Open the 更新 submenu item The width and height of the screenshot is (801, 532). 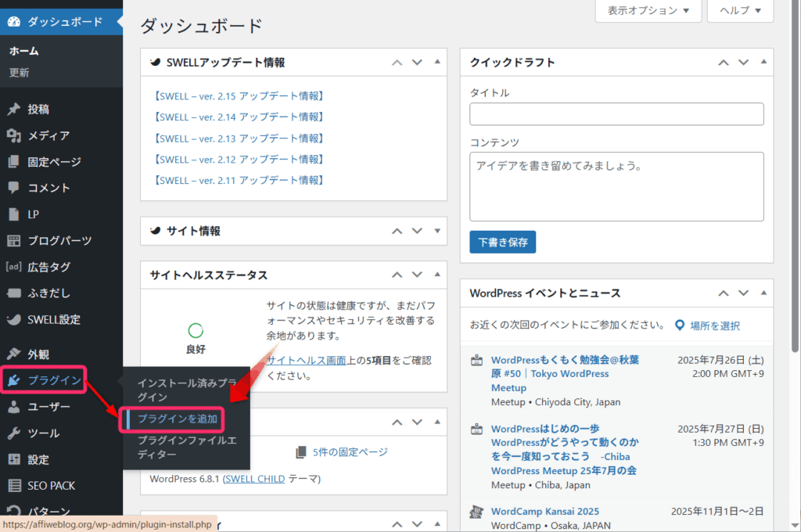tap(19, 73)
